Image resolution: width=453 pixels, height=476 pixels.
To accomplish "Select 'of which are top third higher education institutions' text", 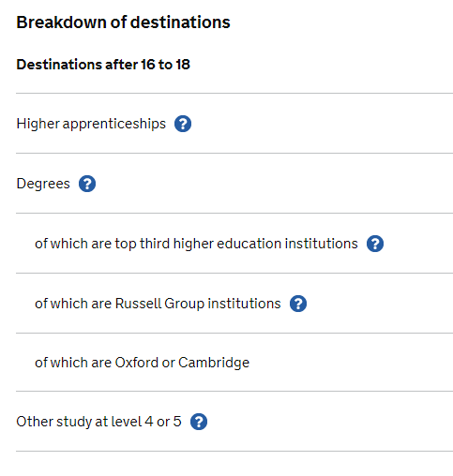I will click(196, 244).
